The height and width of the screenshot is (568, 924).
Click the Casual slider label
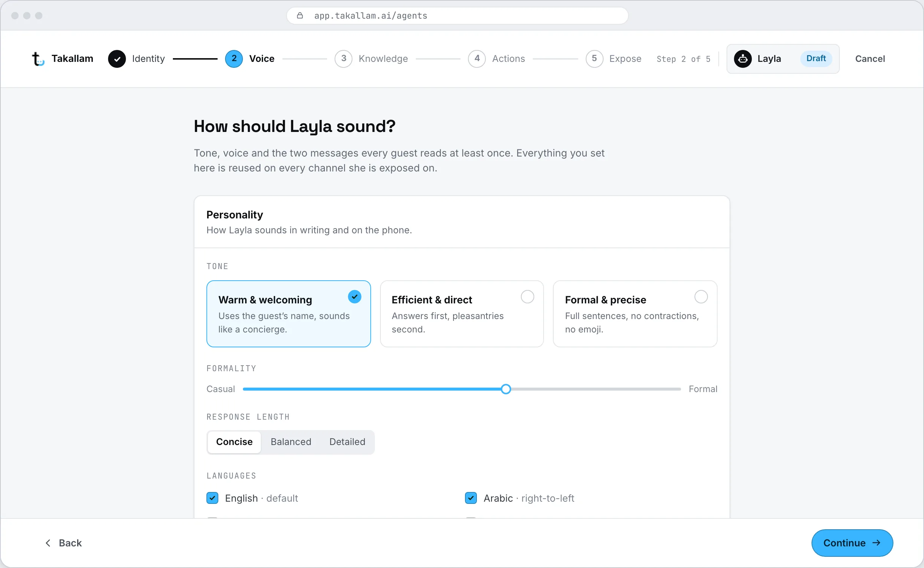[x=221, y=389]
